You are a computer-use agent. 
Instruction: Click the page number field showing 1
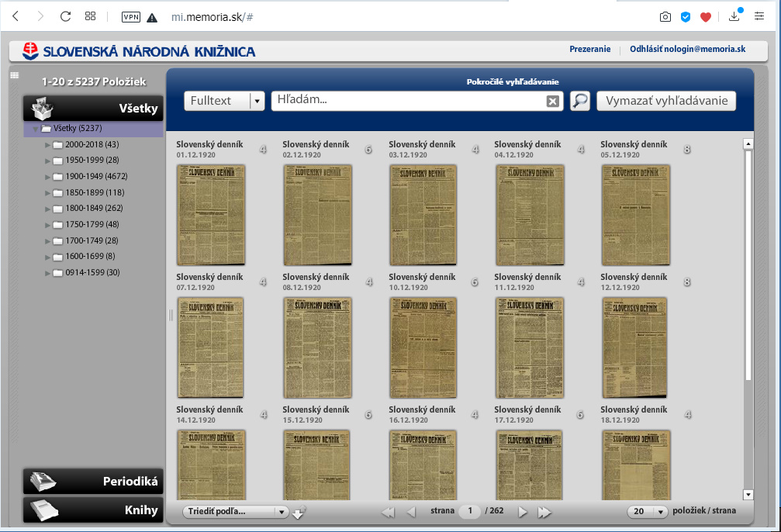[x=470, y=511]
